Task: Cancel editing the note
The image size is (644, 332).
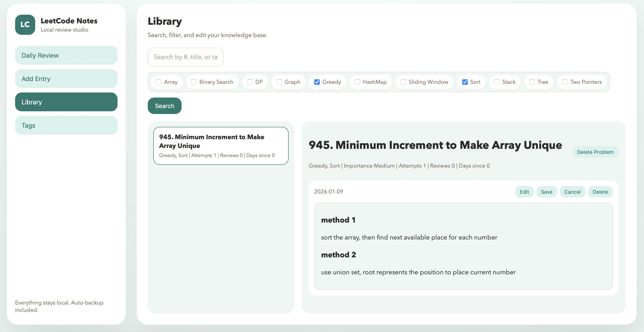Action: pos(572,192)
